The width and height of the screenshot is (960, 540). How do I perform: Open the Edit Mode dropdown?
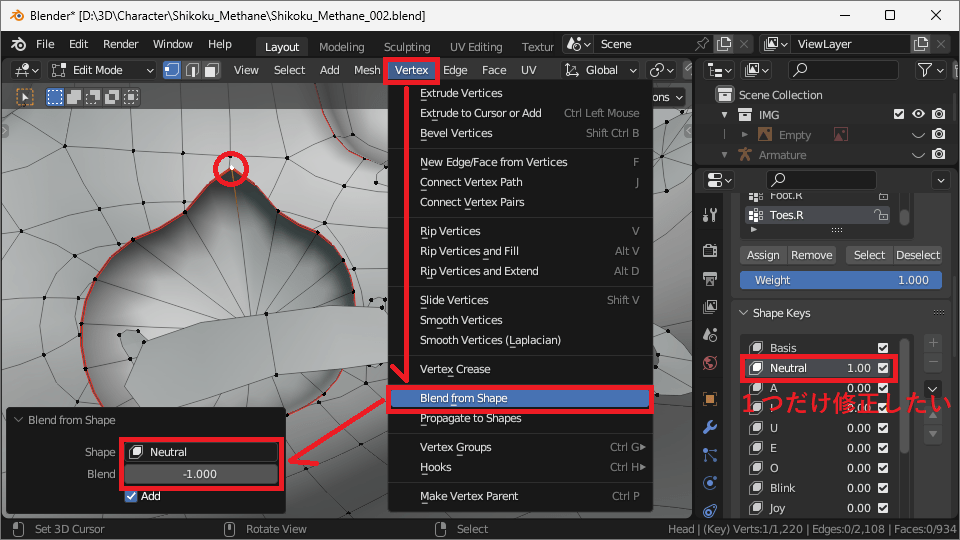(100, 70)
